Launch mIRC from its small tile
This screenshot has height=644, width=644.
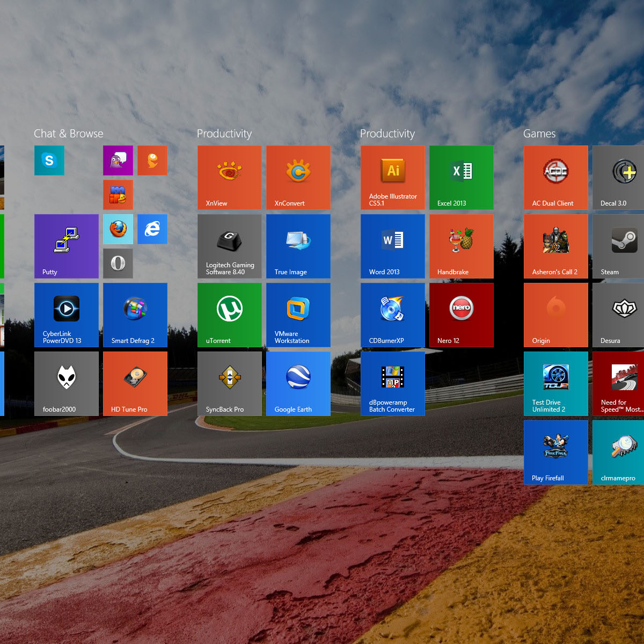click(x=118, y=195)
